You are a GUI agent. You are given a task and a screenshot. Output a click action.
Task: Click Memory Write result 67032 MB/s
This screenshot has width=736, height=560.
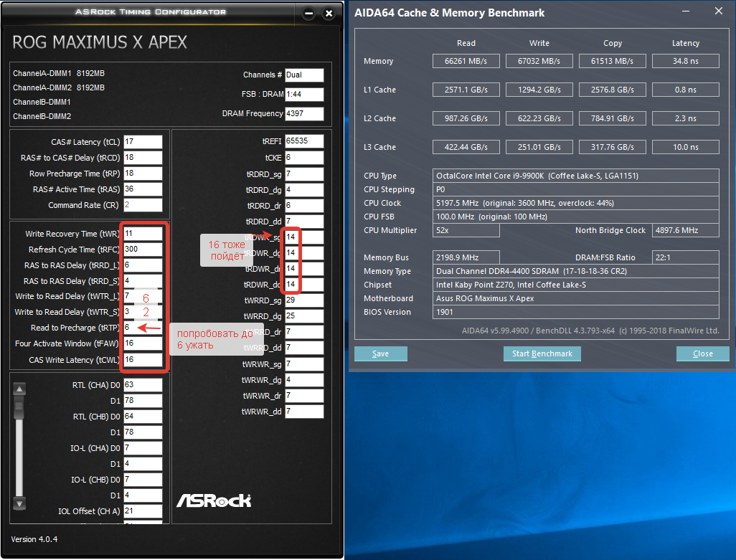point(539,61)
